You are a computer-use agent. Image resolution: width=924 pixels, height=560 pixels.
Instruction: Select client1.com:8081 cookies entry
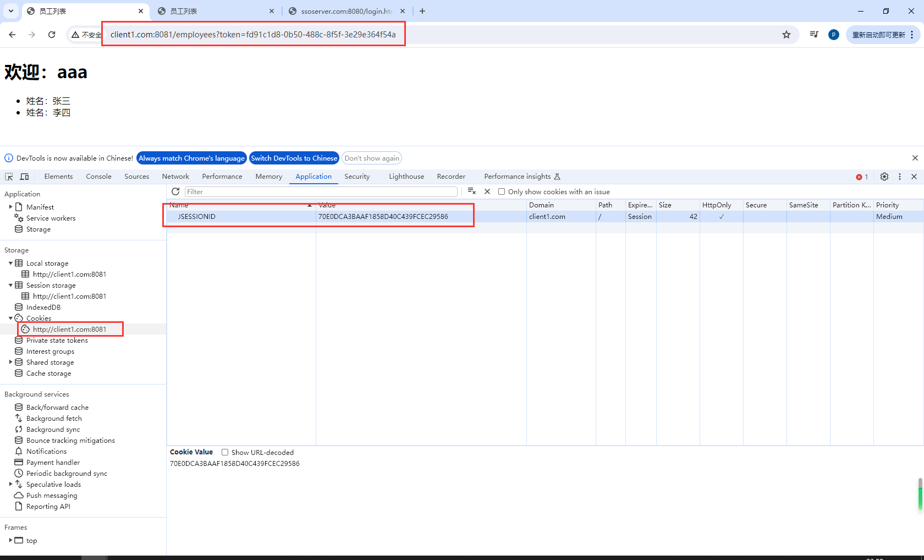[69, 329]
